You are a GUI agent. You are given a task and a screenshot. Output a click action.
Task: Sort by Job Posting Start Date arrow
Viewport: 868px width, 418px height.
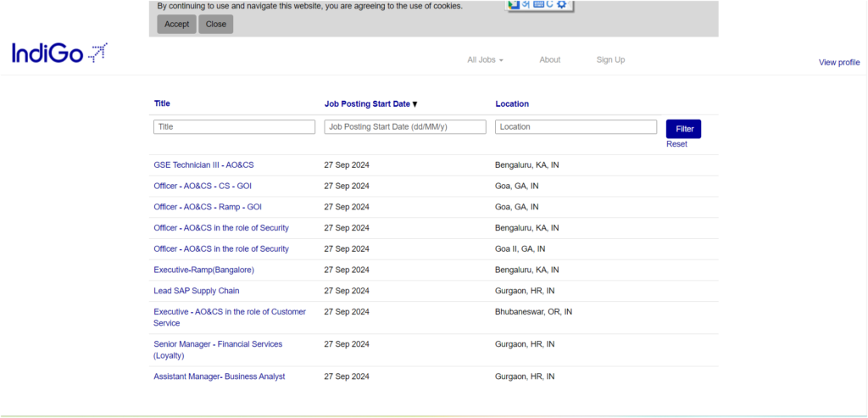coord(415,104)
